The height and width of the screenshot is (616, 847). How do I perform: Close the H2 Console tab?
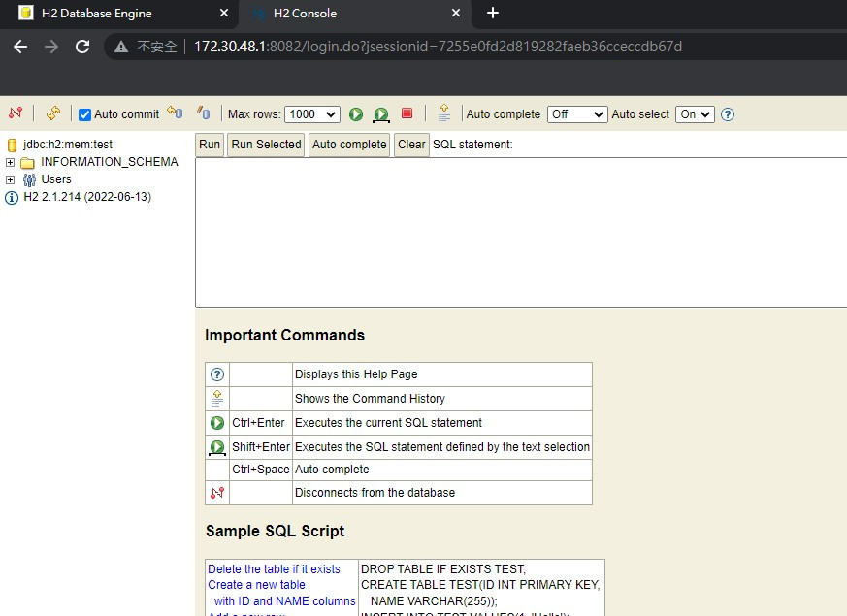tap(456, 13)
